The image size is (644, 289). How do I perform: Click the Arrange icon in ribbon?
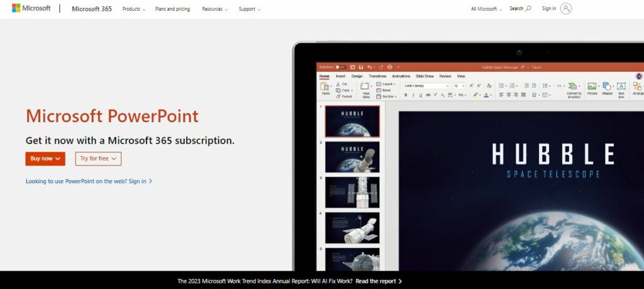click(x=637, y=86)
